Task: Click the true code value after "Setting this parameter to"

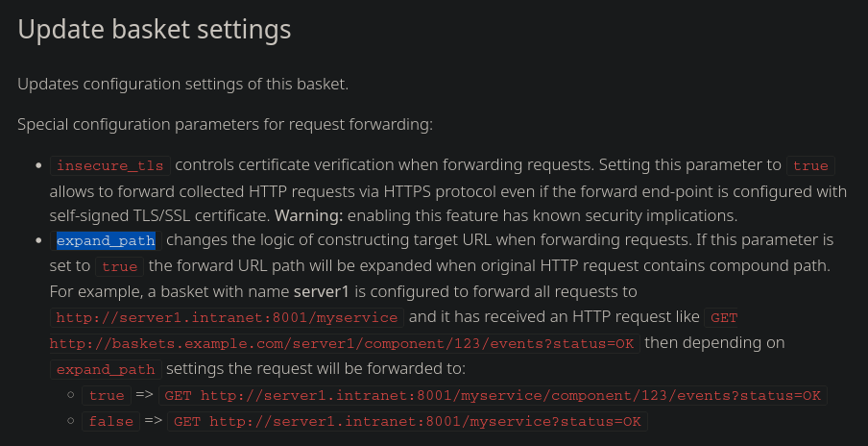Action: click(x=810, y=165)
